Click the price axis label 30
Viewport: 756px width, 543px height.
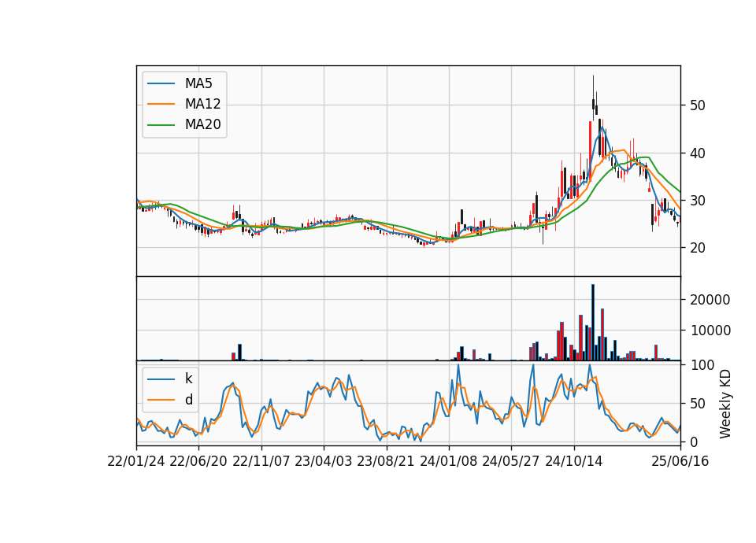click(698, 201)
